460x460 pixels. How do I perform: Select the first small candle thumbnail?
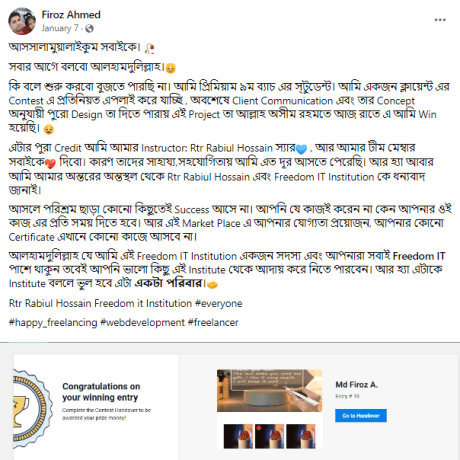click(238, 436)
